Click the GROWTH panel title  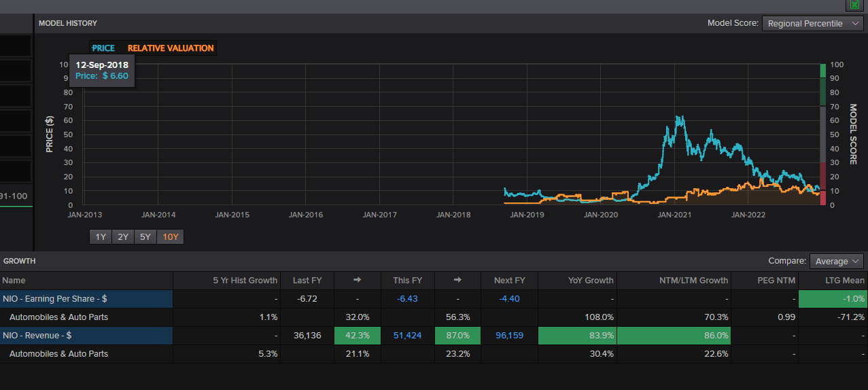[x=20, y=261]
